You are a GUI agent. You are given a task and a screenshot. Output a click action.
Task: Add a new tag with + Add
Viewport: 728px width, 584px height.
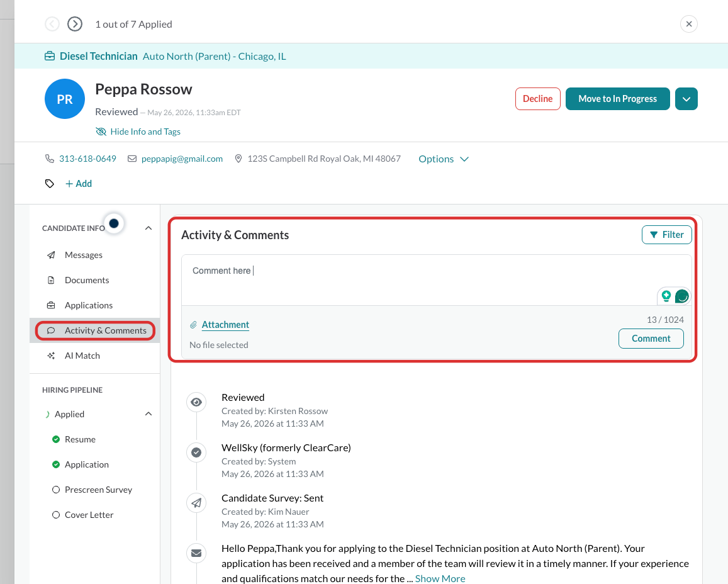click(x=79, y=183)
